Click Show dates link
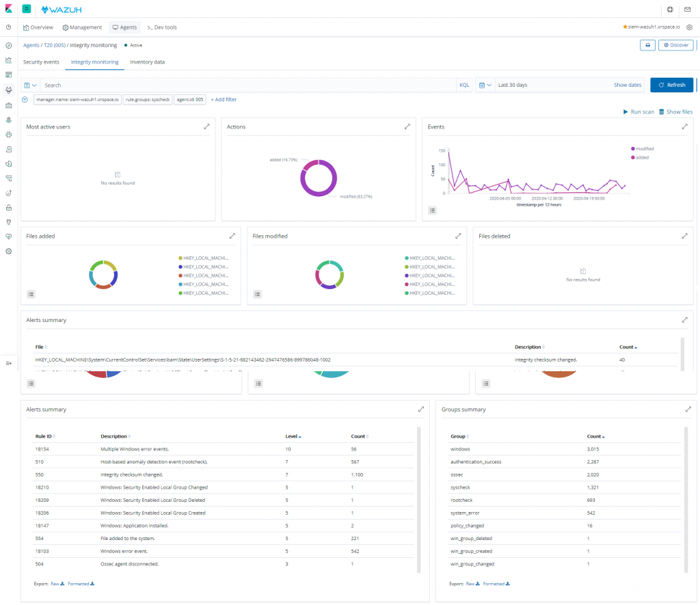 click(x=628, y=85)
